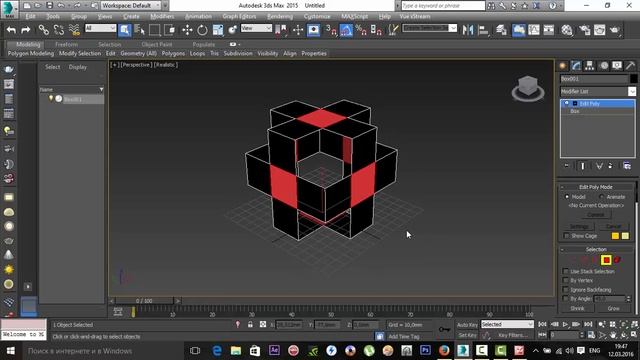Open the Customize menu
Viewport: 640px width, 360px height.
pyautogui.click(x=317, y=16)
